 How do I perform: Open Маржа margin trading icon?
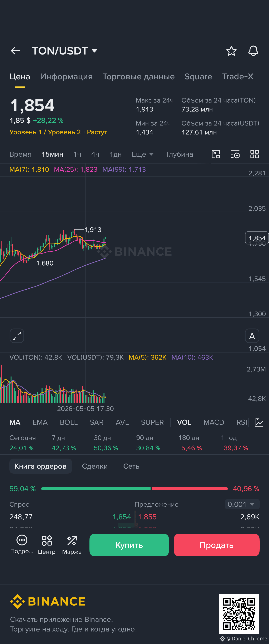point(72,545)
